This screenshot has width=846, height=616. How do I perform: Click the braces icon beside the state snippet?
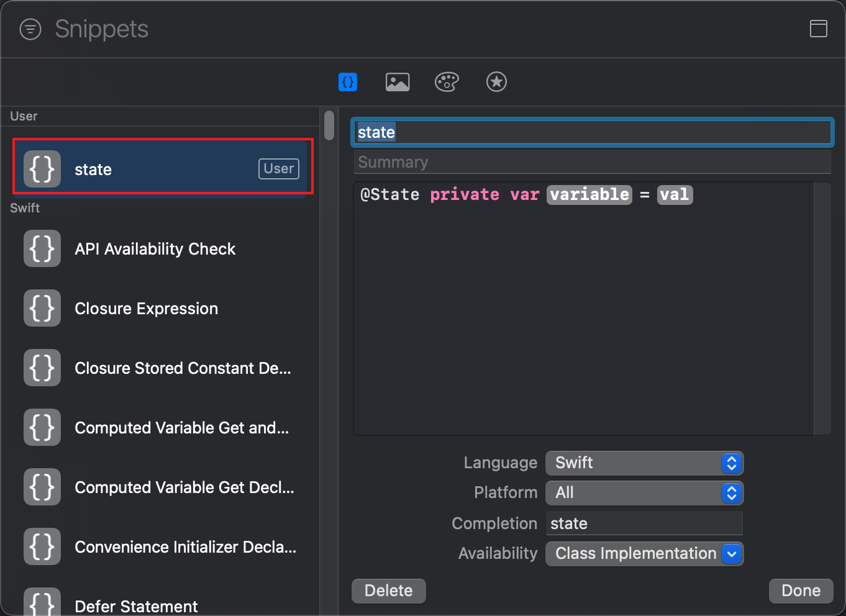point(42,168)
